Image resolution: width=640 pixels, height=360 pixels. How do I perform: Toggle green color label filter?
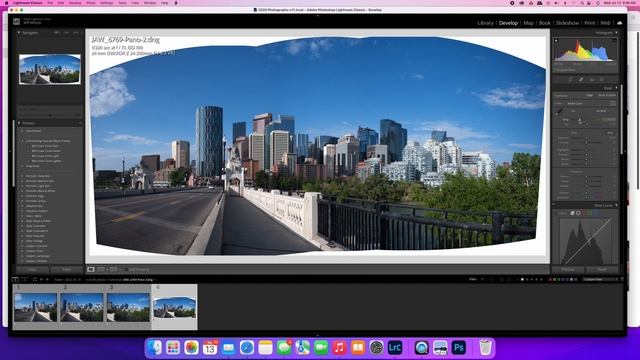pyautogui.click(x=558, y=280)
